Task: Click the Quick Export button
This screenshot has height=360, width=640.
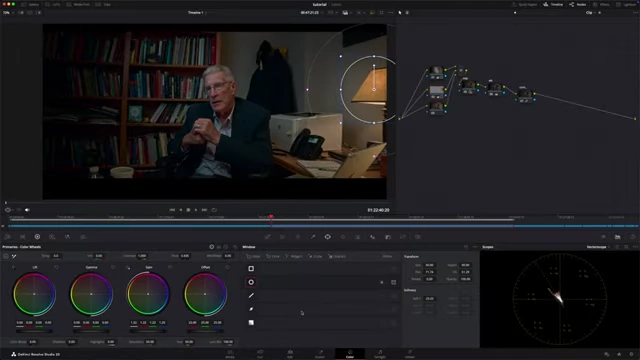Action: click(x=525, y=4)
